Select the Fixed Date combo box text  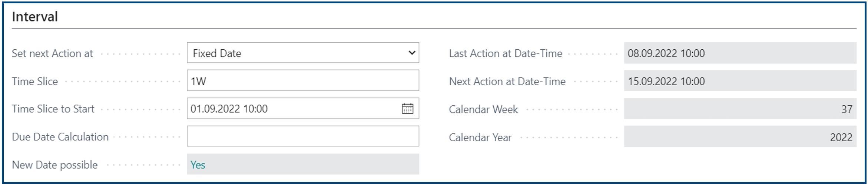click(217, 53)
